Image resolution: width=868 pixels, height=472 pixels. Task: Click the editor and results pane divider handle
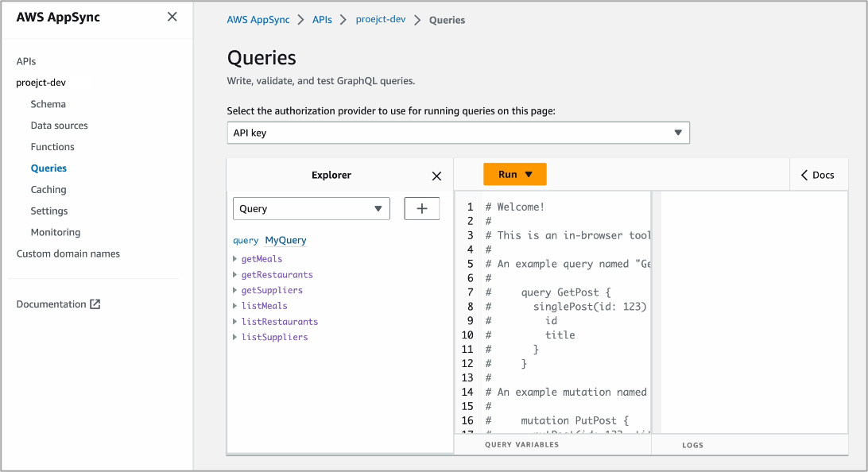coord(656,312)
